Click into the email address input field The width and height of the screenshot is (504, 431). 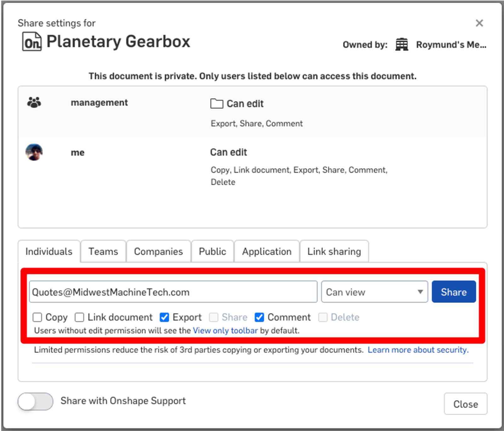tap(173, 292)
